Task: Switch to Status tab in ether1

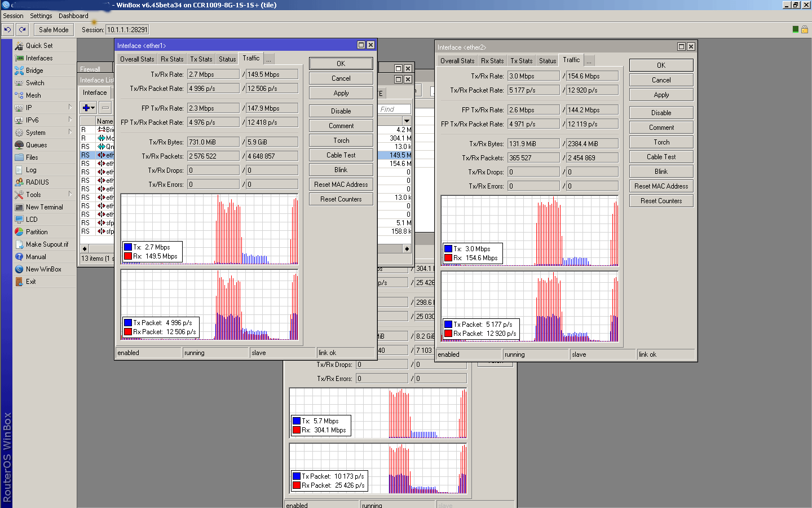Action: pyautogui.click(x=227, y=59)
